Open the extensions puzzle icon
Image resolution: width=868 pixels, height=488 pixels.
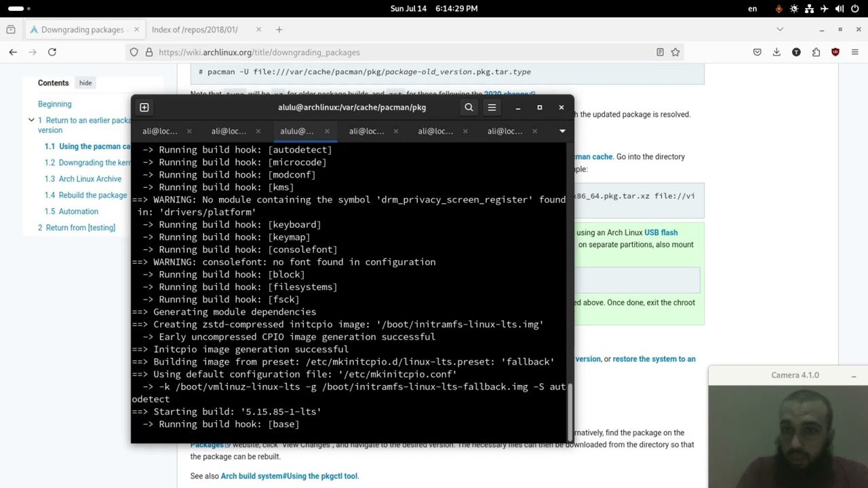click(x=816, y=52)
